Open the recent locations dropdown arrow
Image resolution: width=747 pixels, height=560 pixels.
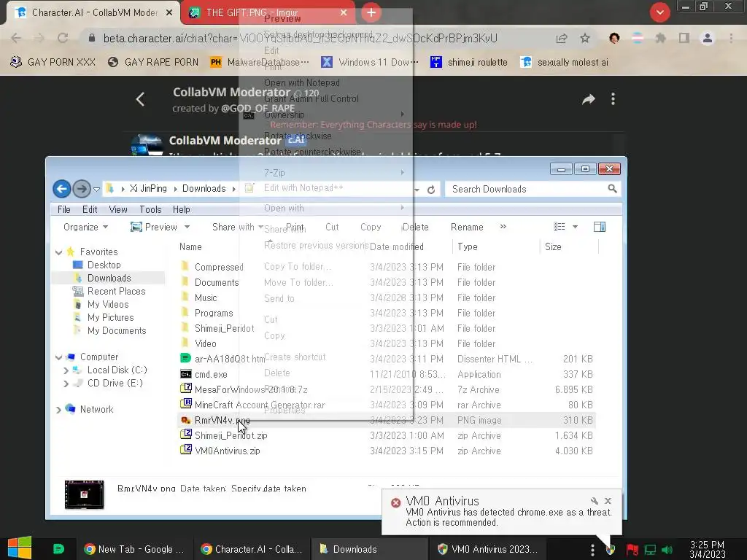(97, 190)
